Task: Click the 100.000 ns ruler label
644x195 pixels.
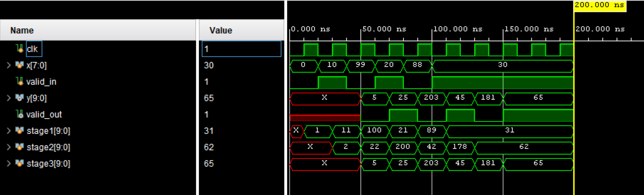Action: pos(451,29)
